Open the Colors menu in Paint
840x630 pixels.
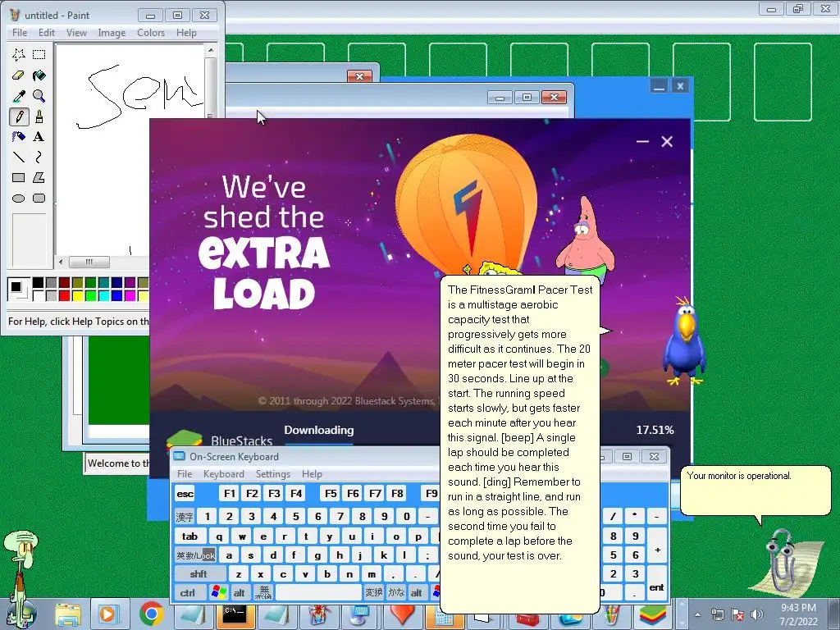[151, 33]
